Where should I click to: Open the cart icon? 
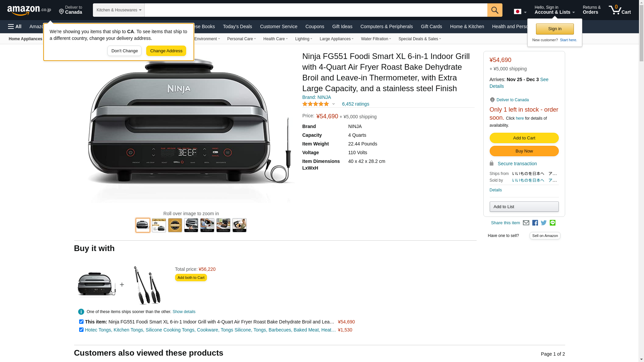[x=620, y=10]
